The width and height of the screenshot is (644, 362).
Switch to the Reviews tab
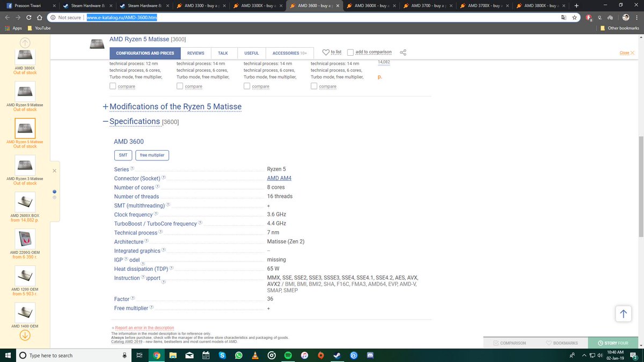point(196,53)
